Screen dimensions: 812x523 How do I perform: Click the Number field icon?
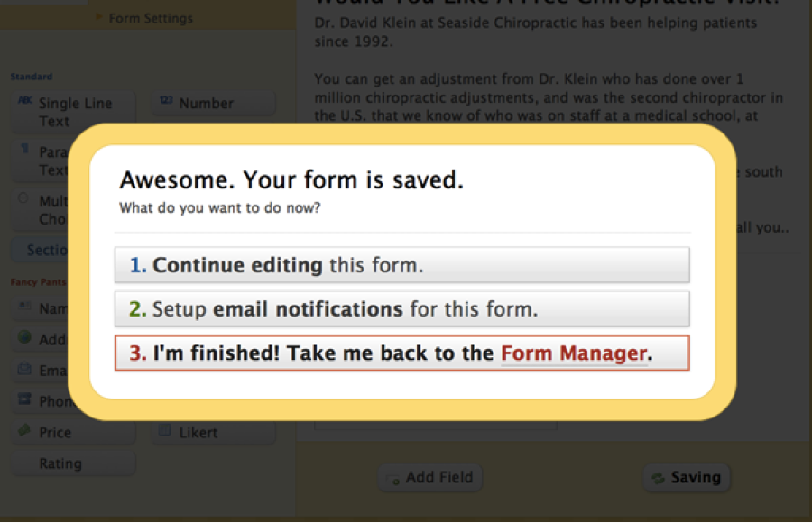165,102
